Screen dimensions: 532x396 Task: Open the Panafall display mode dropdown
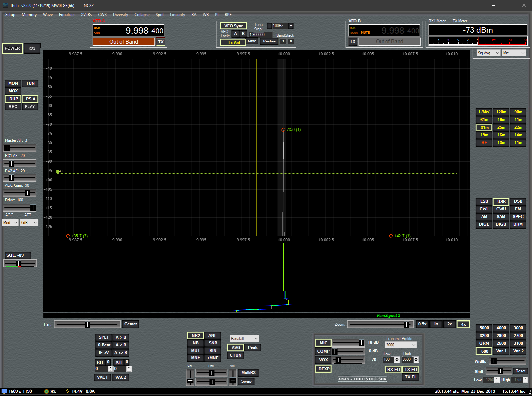click(x=244, y=339)
